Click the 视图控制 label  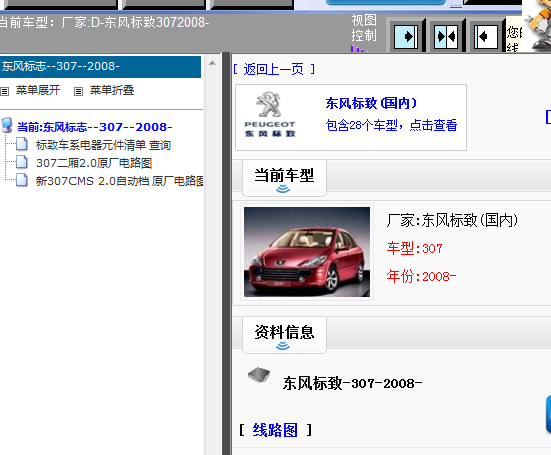(x=364, y=28)
